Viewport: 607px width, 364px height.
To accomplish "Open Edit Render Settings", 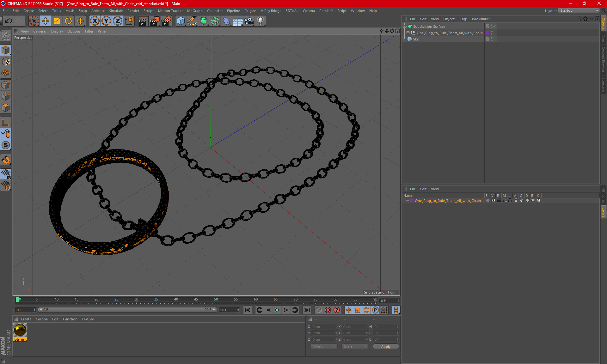I will tap(166, 21).
